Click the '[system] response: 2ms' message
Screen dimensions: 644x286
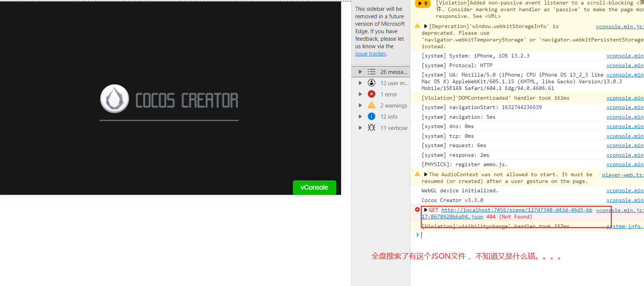click(x=456, y=155)
